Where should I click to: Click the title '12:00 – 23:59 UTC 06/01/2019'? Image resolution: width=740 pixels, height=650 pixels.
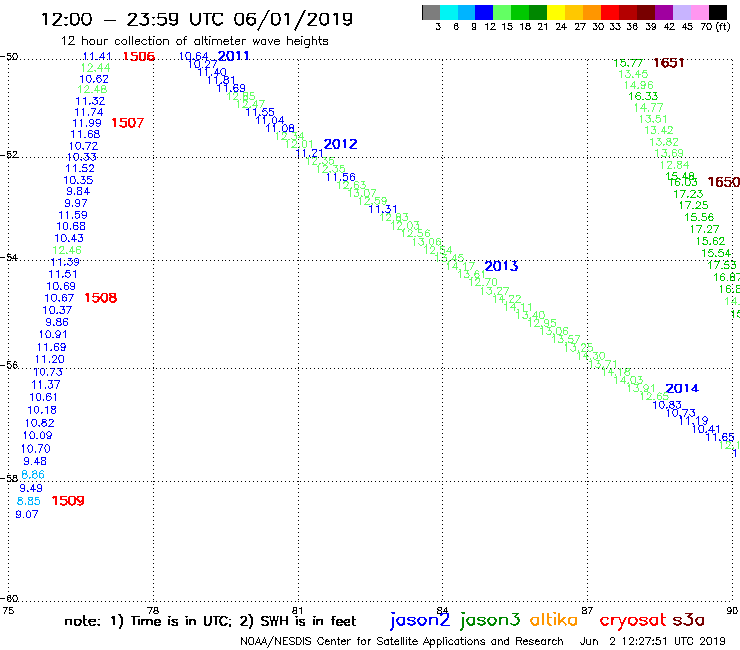click(x=197, y=19)
